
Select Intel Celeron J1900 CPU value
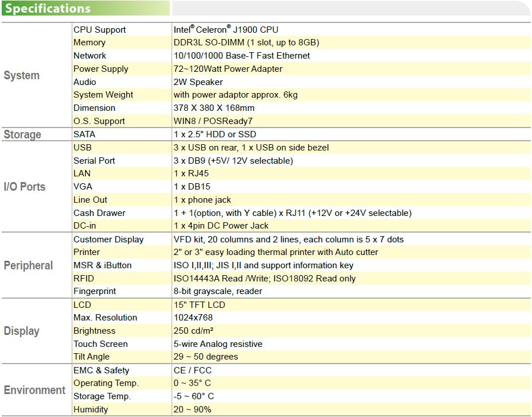(x=226, y=29)
